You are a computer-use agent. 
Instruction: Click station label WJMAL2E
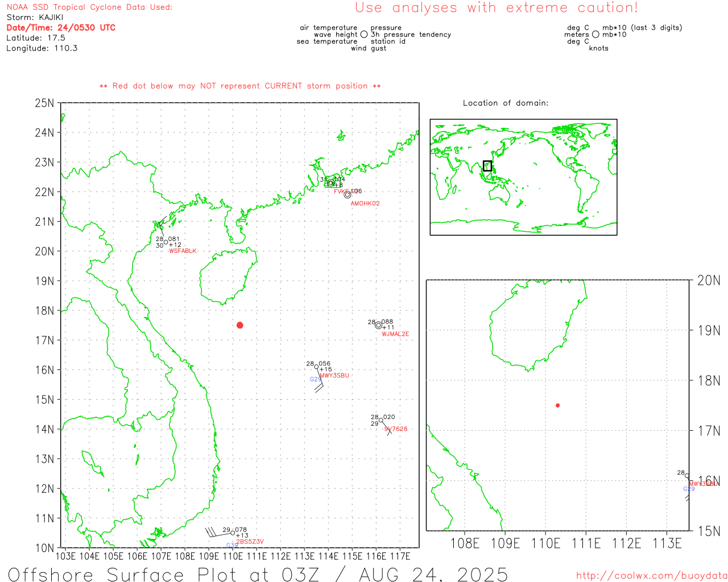coord(395,334)
